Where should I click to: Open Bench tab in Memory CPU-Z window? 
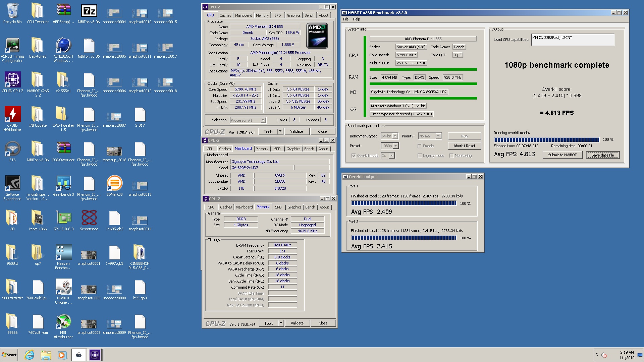coord(310,207)
